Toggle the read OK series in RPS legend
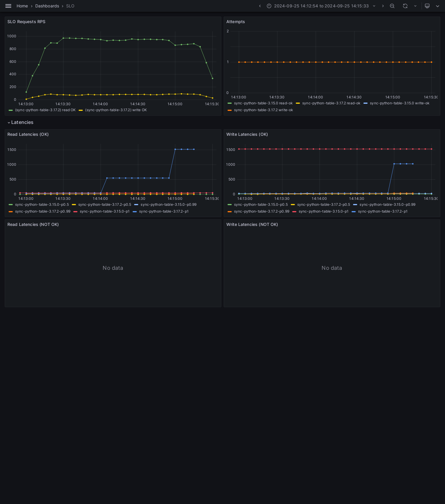Image resolution: width=445 pixels, height=504 pixels. [45, 110]
